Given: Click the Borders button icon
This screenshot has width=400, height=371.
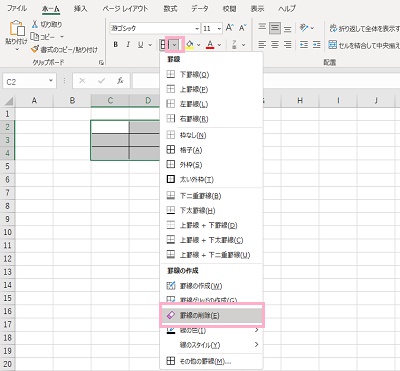Looking at the screenshot, I should (164, 45).
